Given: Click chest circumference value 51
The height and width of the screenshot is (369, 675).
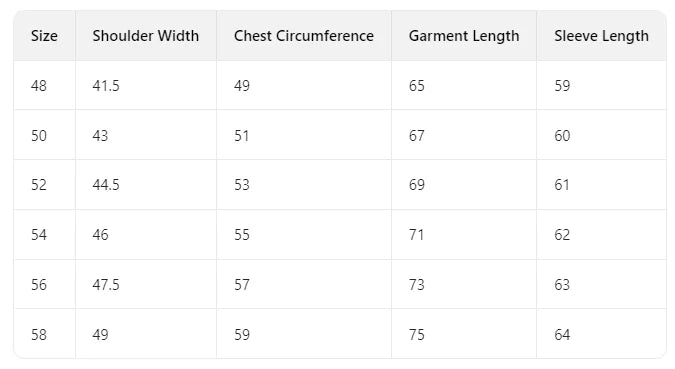Looking at the screenshot, I should [242, 136].
